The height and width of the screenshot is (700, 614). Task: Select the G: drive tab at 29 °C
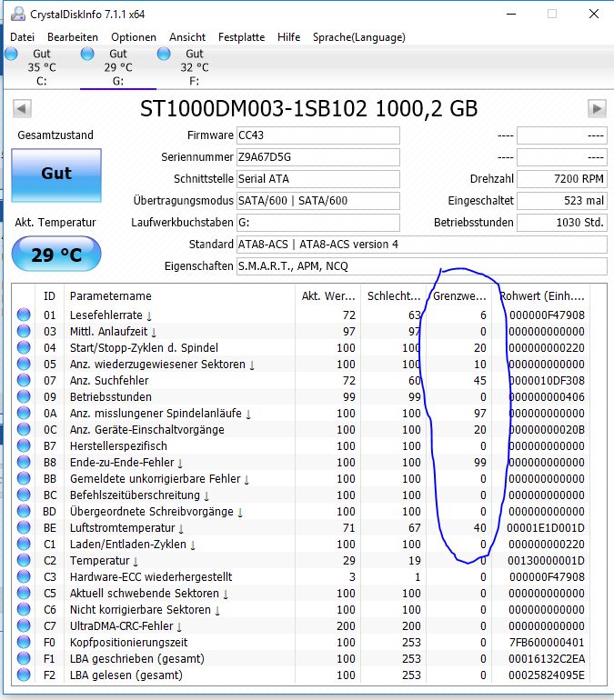pyautogui.click(x=118, y=67)
